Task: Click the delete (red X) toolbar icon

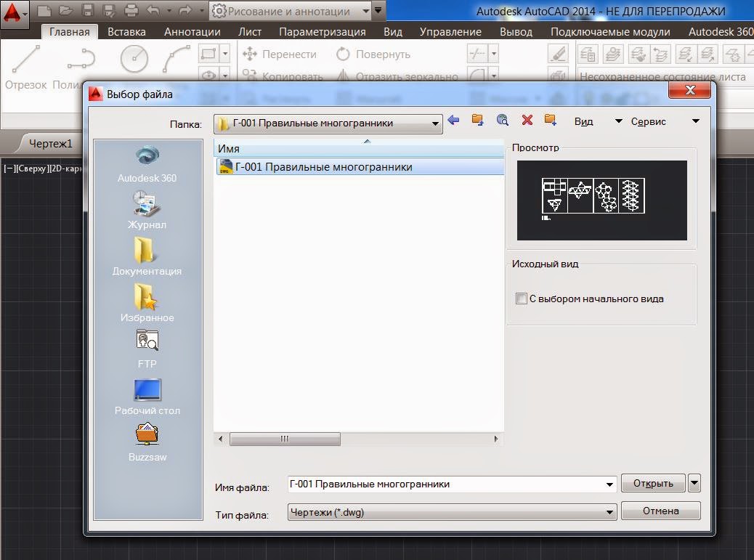Action: [527, 121]
